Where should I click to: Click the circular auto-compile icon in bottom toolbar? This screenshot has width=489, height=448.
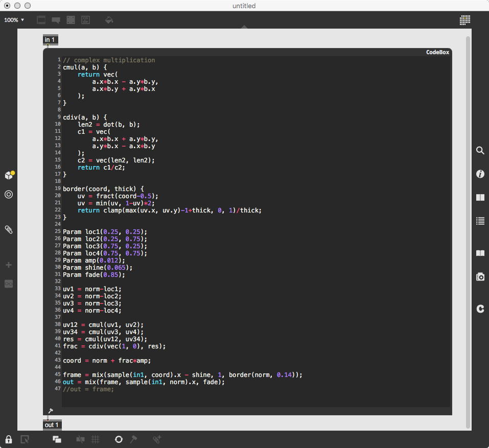[119, 439]
